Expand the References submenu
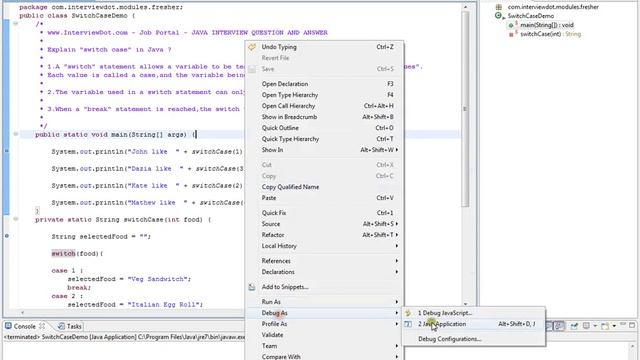The image size is (640, 360). point(324,261)
